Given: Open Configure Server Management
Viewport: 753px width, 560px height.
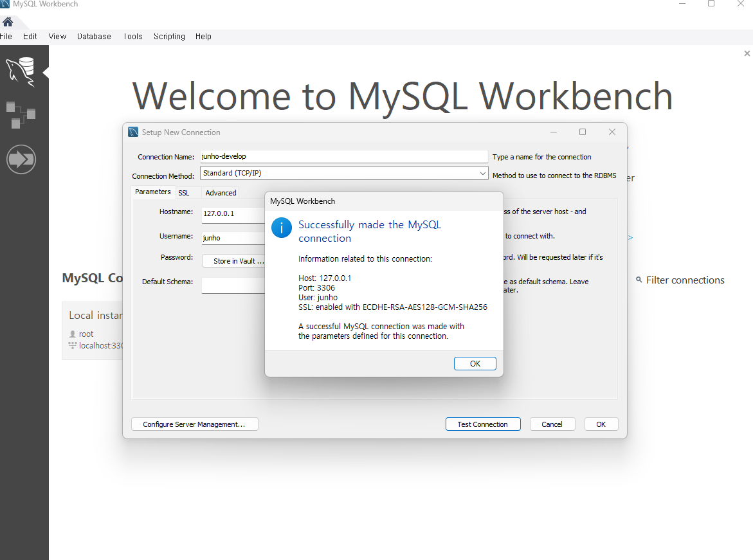Looking at the screenshot, I should [194, 424].
